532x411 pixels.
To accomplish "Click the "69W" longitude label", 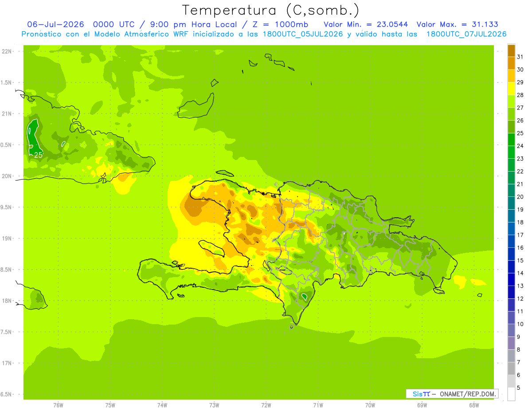I will coord(422,405).
